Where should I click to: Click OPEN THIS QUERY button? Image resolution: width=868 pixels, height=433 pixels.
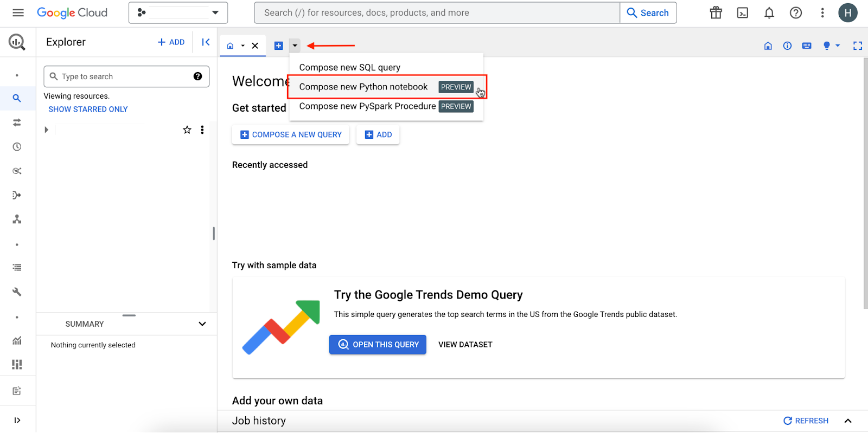(x=378, y=345)
